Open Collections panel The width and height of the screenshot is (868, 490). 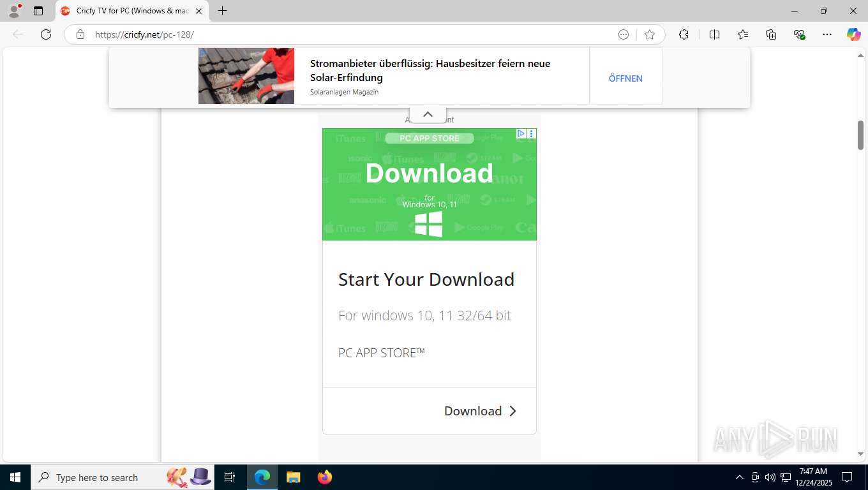tap(771, 34)
